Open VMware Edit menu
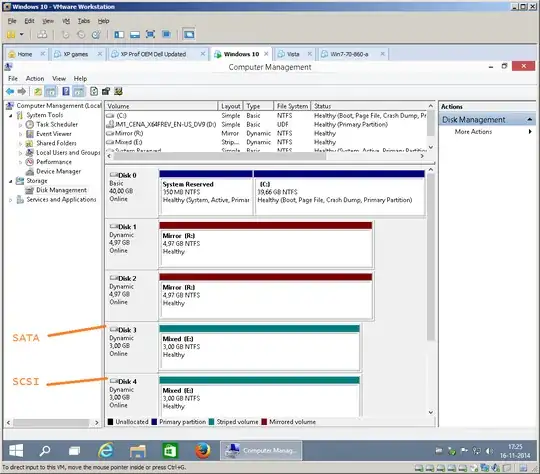Screen dimensions: 540x474 point(29,21)
